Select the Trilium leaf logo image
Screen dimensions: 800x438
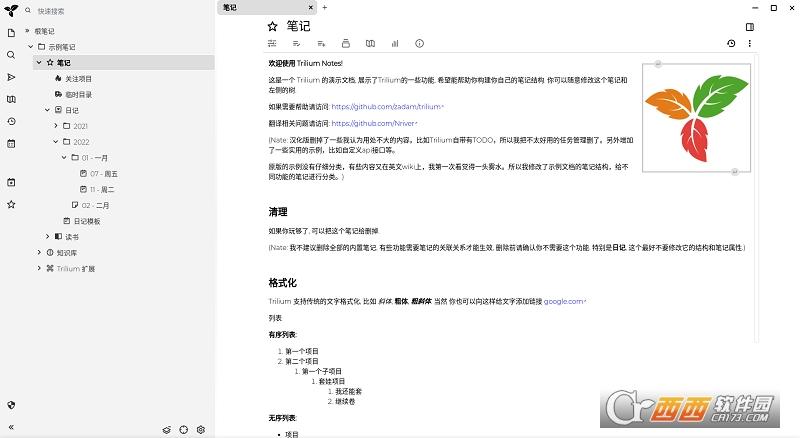coord(696,118)
